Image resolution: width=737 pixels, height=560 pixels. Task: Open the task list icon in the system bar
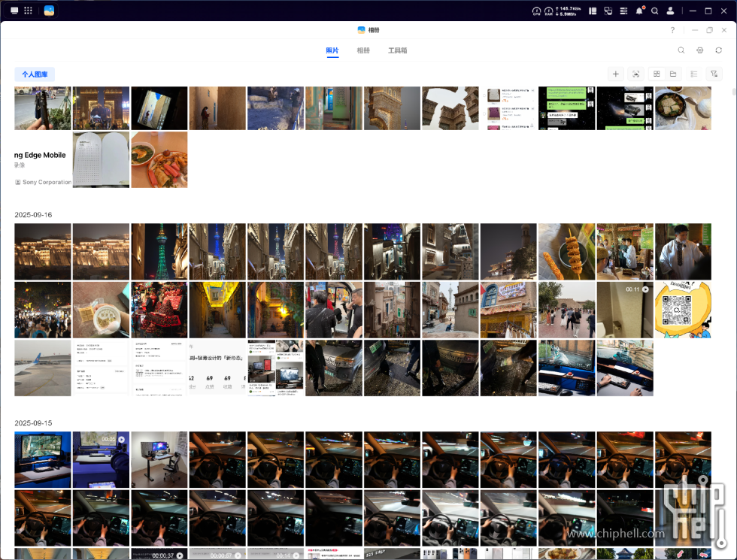[x=623, y=11]
